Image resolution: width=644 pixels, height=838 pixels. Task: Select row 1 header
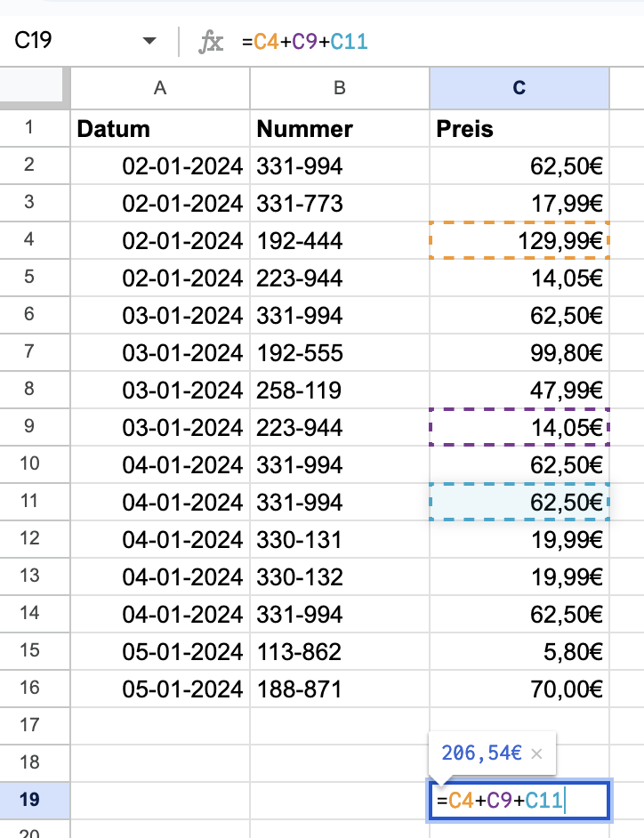29,128
